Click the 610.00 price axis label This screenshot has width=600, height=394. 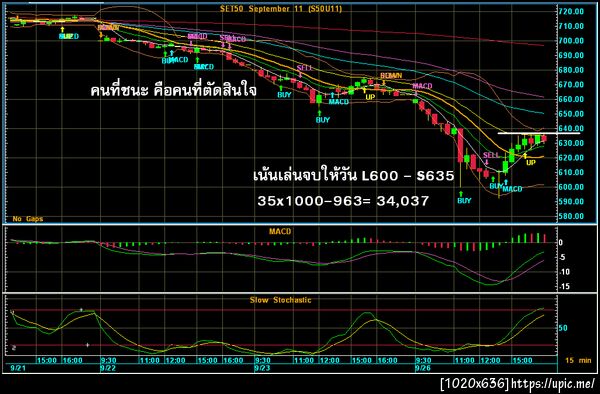click(571, 172)
